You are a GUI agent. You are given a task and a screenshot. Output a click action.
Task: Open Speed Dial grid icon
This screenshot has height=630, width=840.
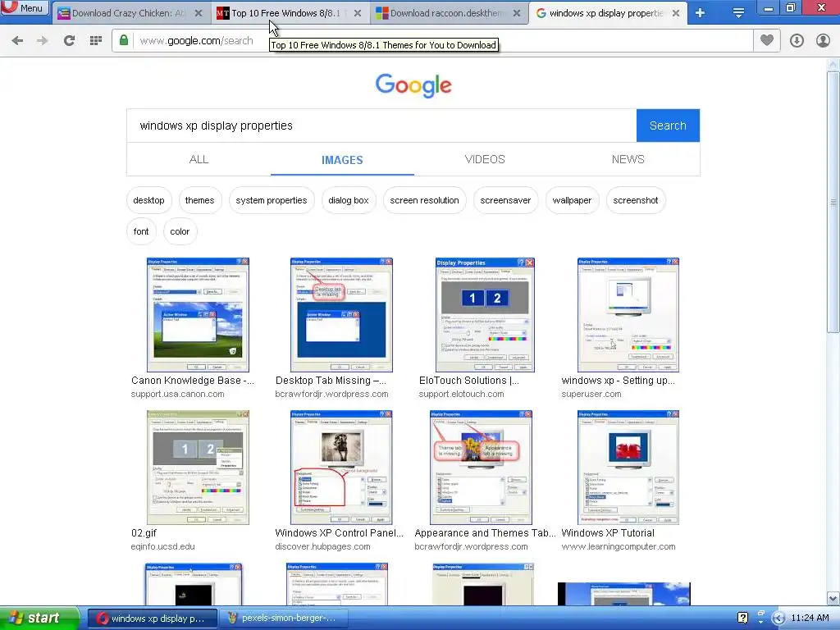pyautogui.click(x=95, y=40)
